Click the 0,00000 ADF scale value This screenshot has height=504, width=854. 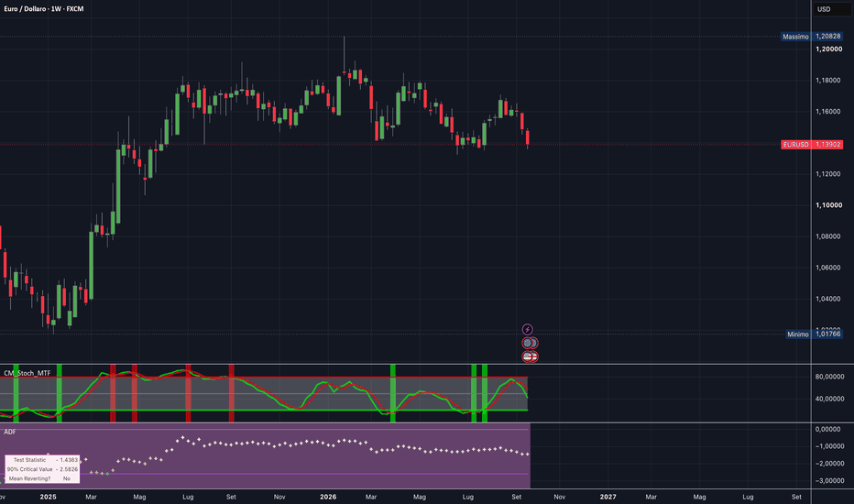(827, 430)
